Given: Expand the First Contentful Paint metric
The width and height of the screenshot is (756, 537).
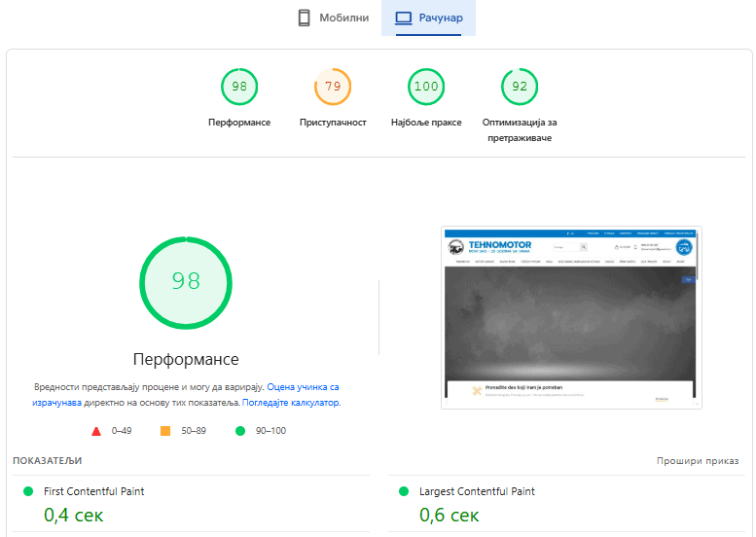Looking at the screenshot, I should [93, 491].
